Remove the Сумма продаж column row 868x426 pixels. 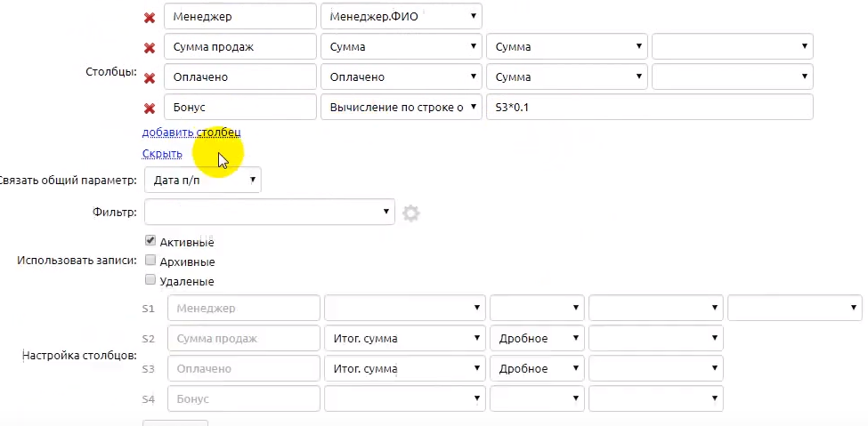[150, 48]
